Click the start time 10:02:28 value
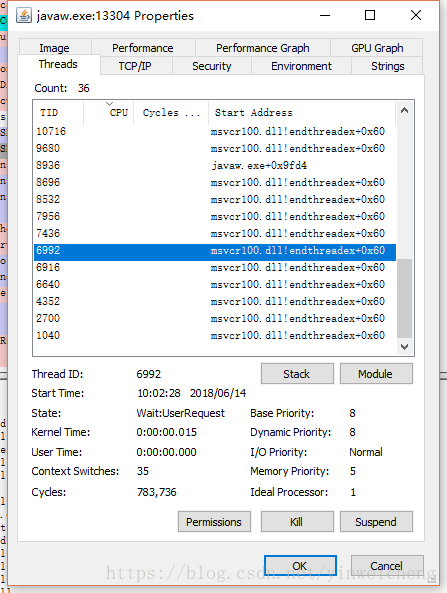 click(x=159, y=393)
